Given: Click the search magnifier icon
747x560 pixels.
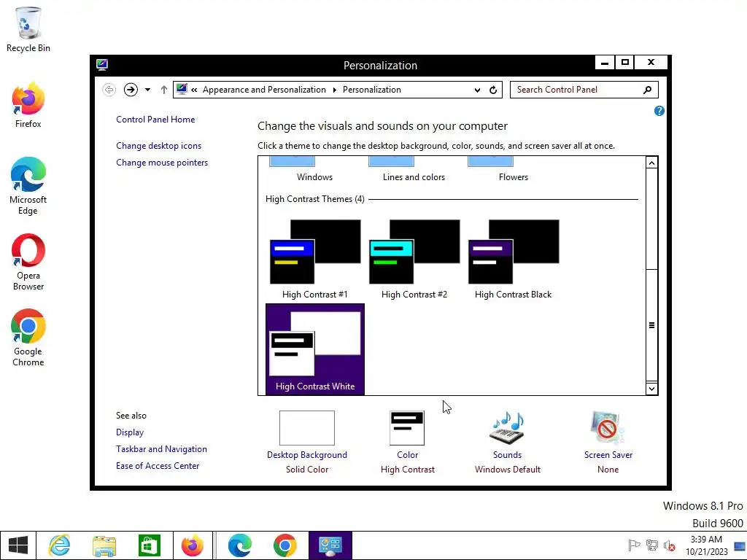Looking at the screenshot, I should pos(647,90).
